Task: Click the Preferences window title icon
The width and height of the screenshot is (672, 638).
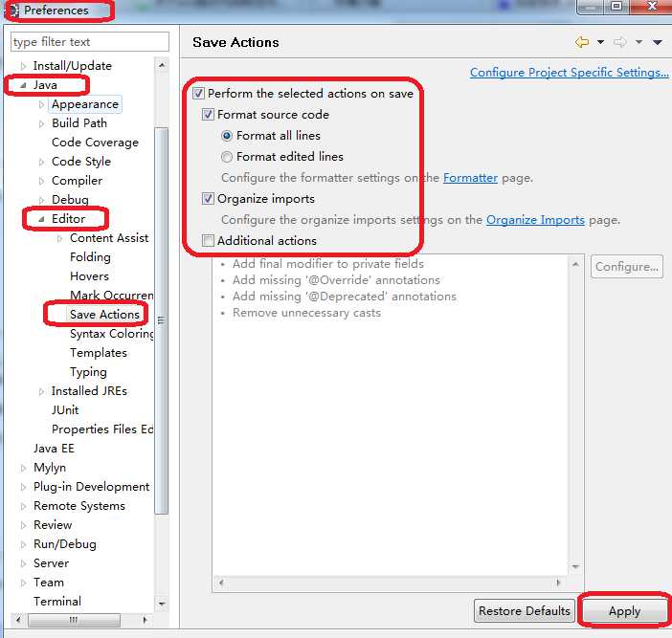Action: click(13, 11)
